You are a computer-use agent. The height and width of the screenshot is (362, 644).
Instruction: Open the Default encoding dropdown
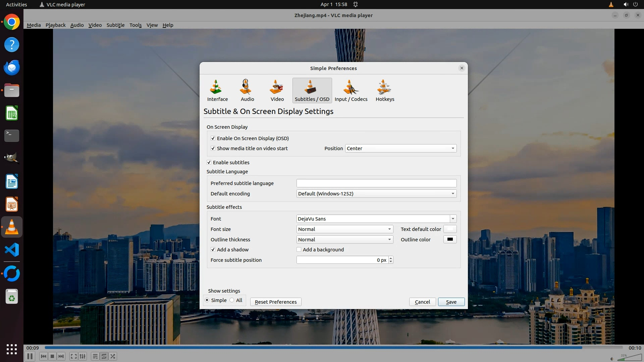[x=376, y=194]
